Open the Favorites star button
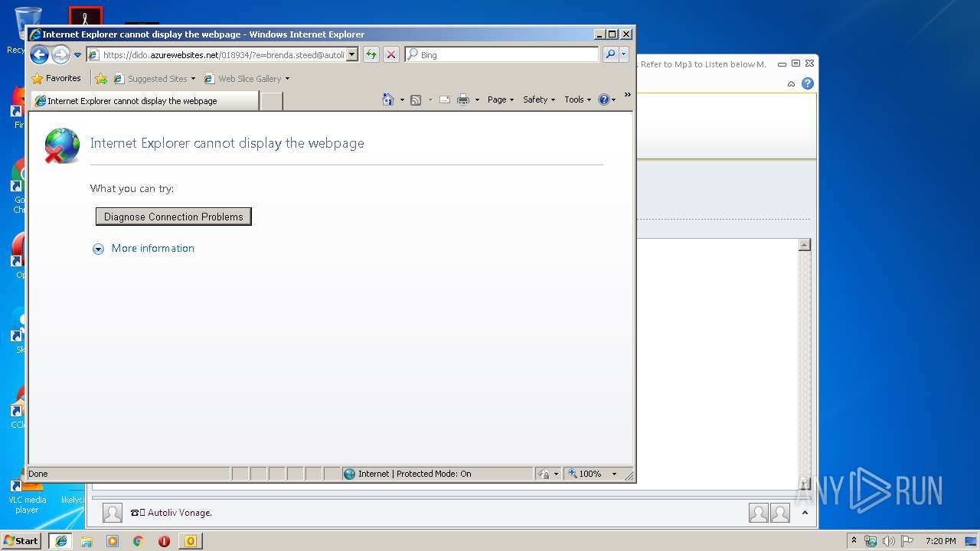 click(x=56, y=78)
